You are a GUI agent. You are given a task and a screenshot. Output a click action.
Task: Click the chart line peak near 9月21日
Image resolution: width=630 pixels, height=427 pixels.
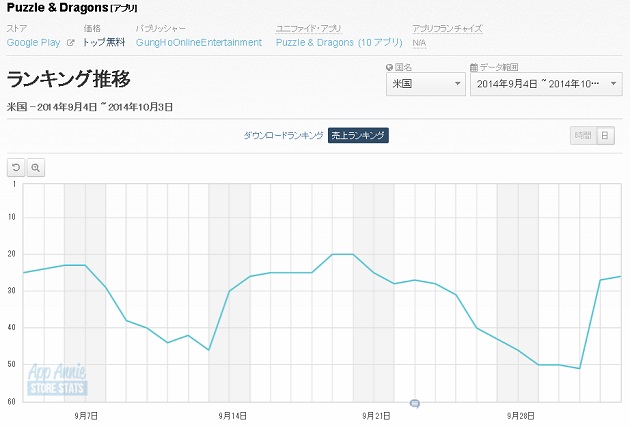pos(342,254)
